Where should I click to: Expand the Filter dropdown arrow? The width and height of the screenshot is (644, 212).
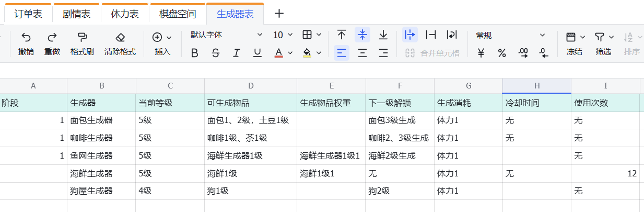tap(611, 37)
